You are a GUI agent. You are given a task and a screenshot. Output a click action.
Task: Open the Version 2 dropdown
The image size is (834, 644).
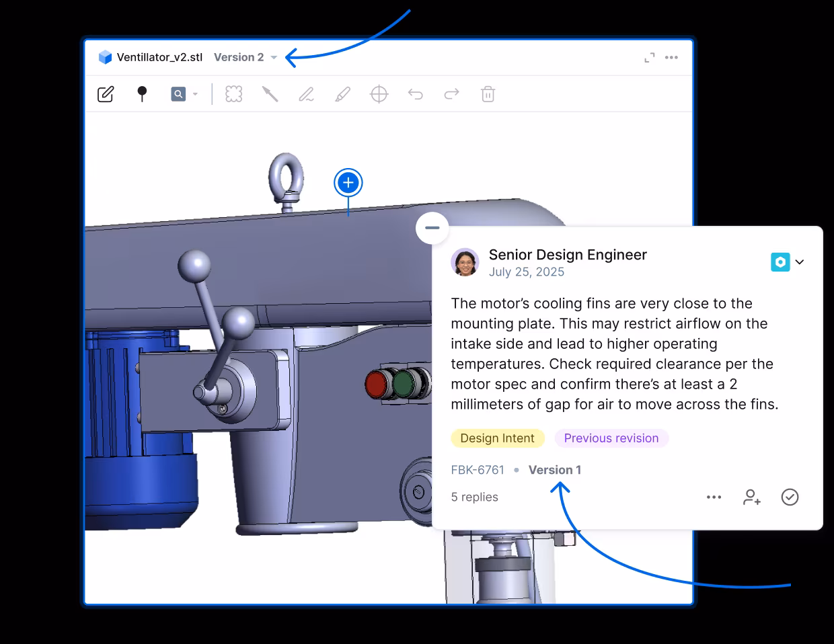[244, 57]
